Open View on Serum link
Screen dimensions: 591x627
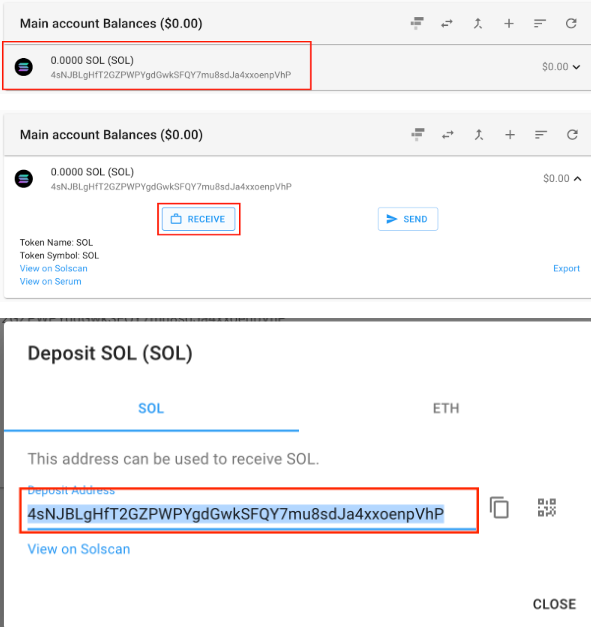pos(50,282)
